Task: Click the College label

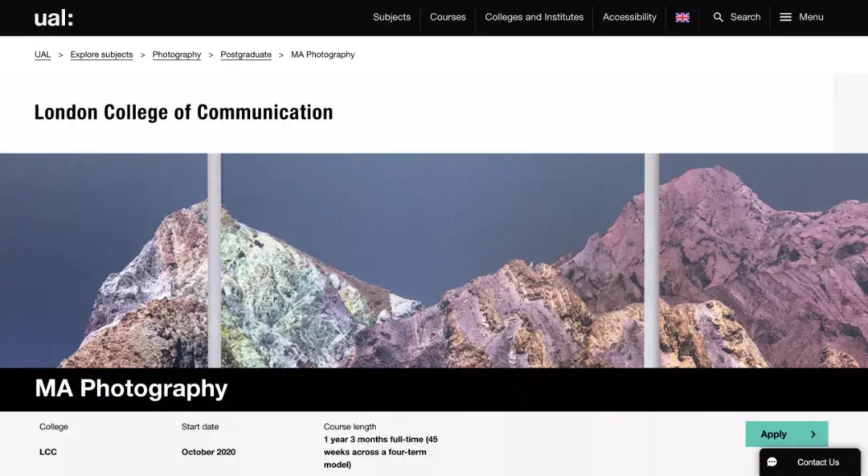Action: (54, 427)
